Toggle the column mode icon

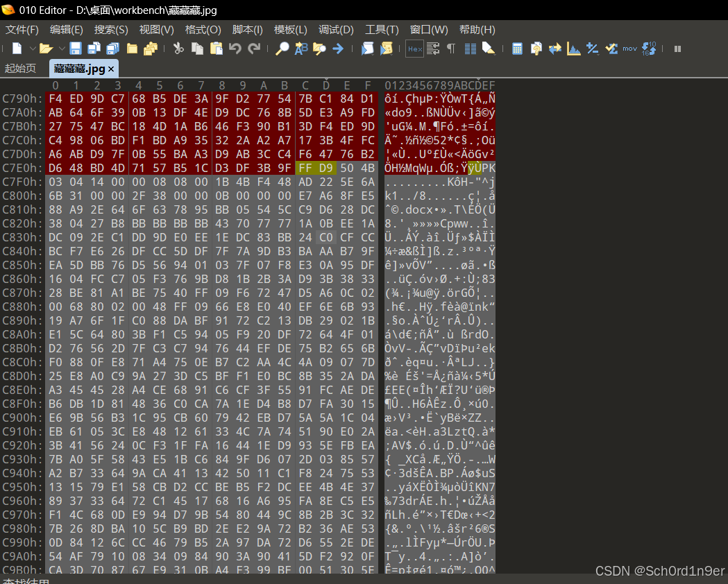(471, 49)
